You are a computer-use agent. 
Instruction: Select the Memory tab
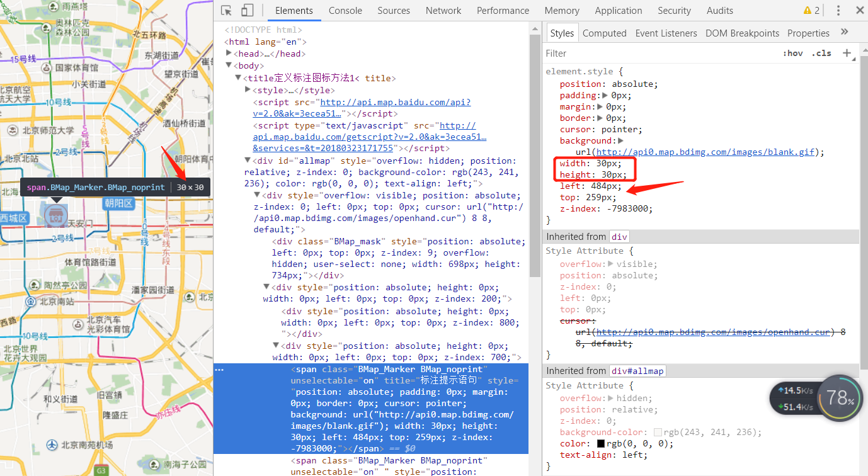(562, 10)
